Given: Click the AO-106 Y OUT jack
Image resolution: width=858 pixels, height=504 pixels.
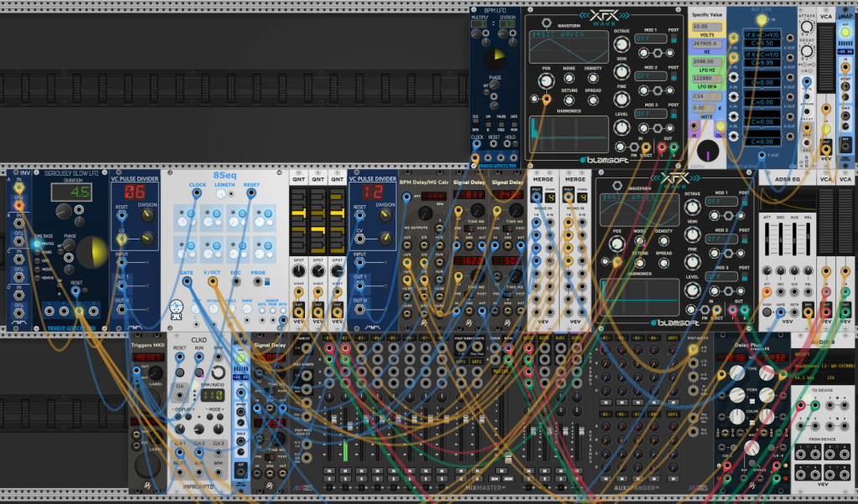Looking at the screenshot, I should pyautogui.click(x=761, y=155).
